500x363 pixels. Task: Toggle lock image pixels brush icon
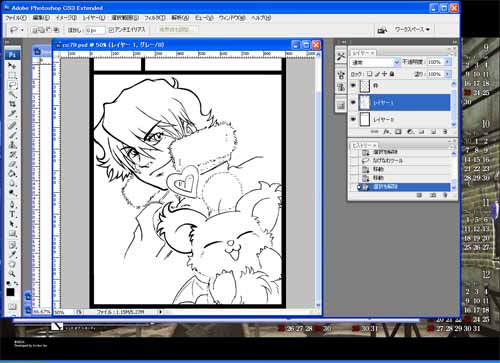[x=377, y=74]
